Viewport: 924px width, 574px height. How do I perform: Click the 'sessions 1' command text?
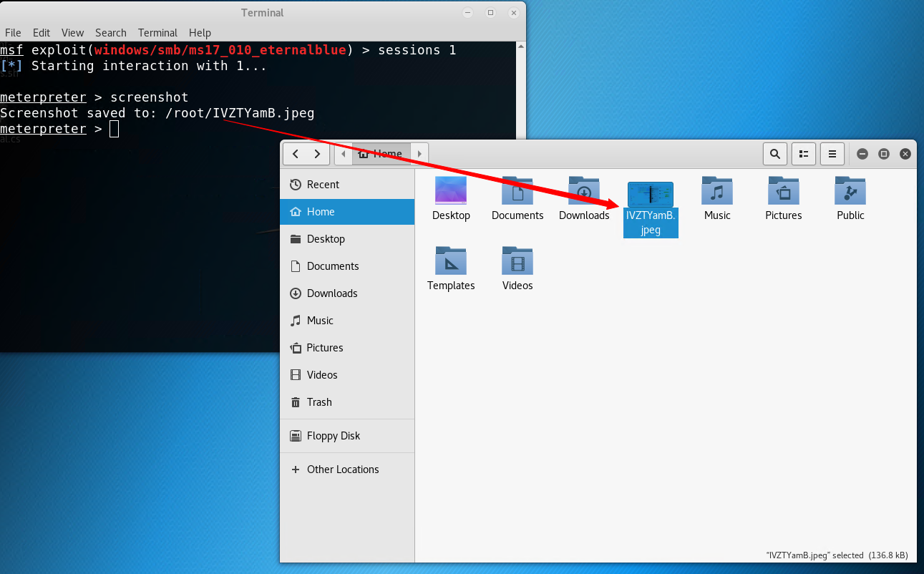(x=417, y=50)
